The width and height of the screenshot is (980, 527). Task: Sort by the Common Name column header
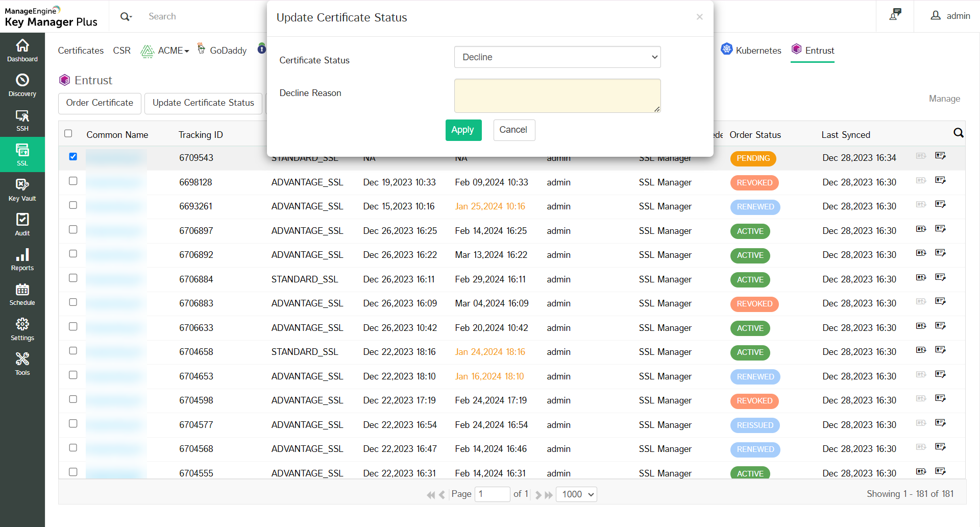coord(117,135)
